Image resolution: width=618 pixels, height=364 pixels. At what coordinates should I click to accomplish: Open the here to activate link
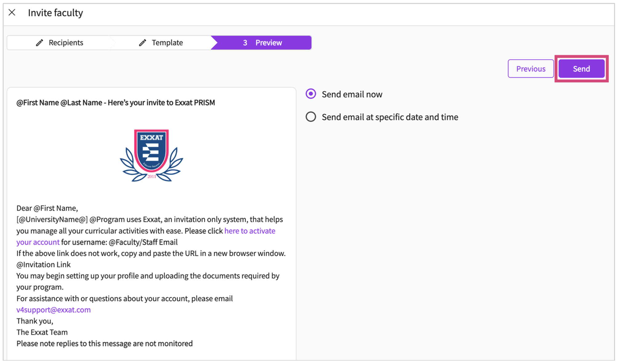coord(250,231)
